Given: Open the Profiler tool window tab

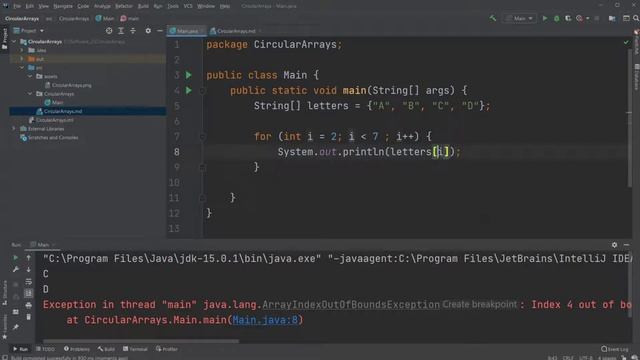Looking at the screenshot, I should point(167,349).
